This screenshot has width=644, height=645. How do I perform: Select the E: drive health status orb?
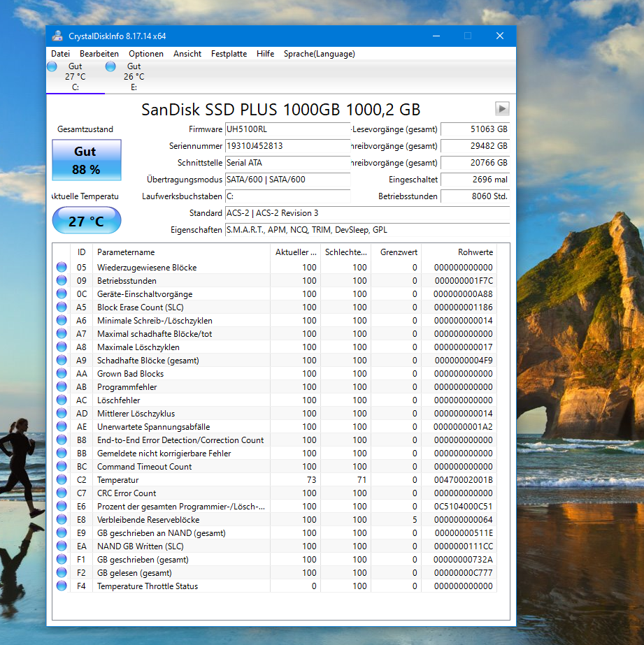pos(110,66)
